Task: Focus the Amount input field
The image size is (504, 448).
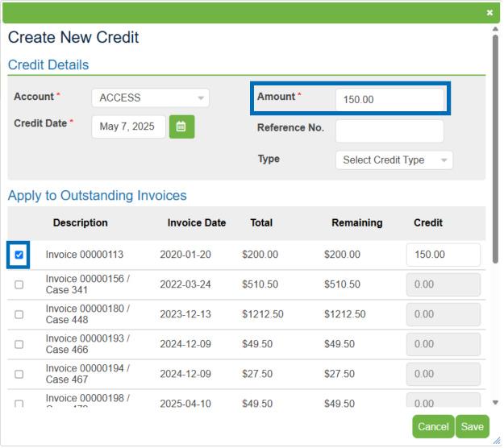Action: pos(389,99)
